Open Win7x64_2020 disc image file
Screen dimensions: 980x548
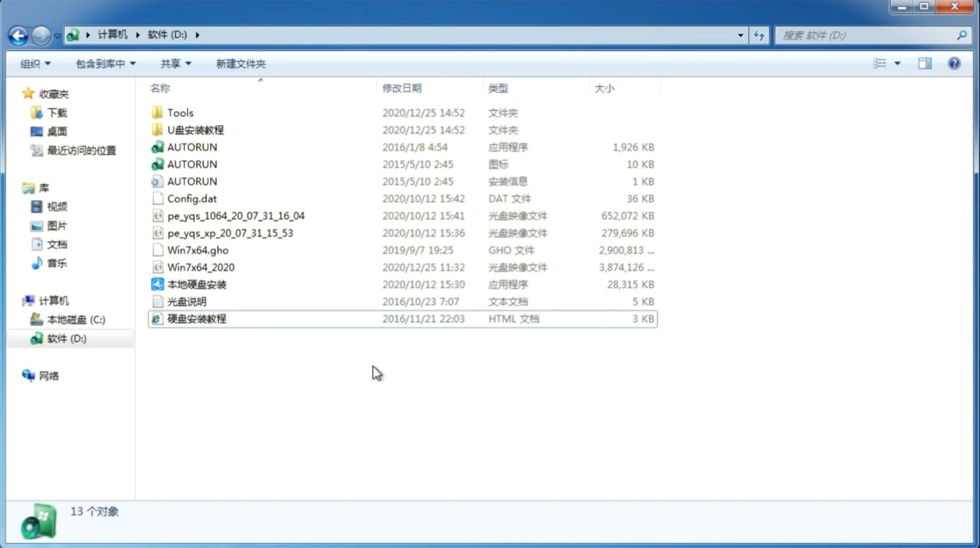pyautogui.click(x=200, y=267)
